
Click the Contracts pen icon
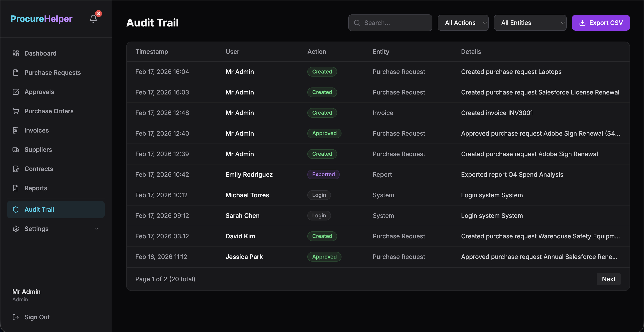[16, 169]
